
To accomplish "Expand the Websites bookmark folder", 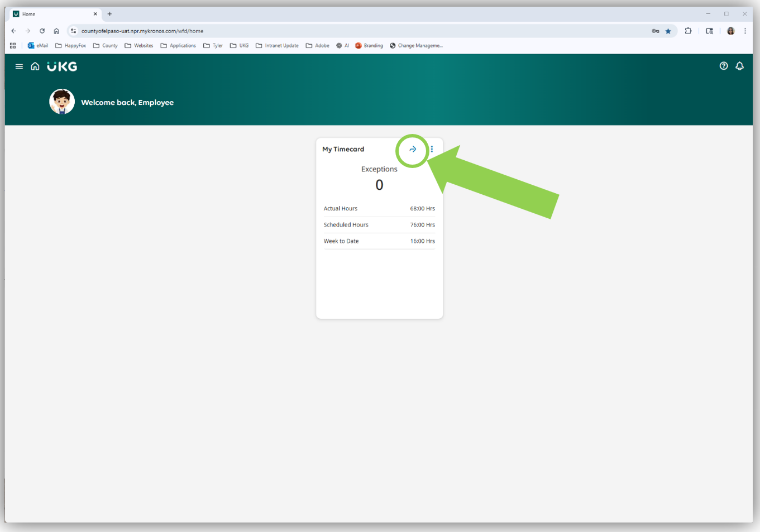I will point(138,46).
